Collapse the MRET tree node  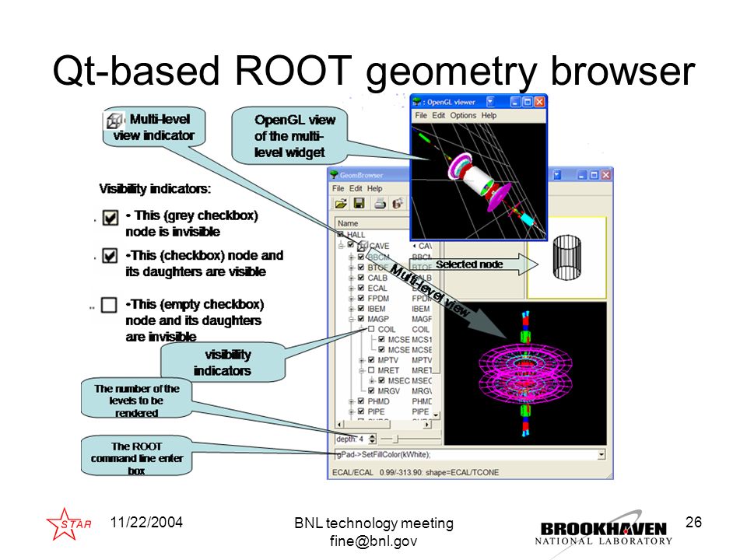tap(362, 370)
